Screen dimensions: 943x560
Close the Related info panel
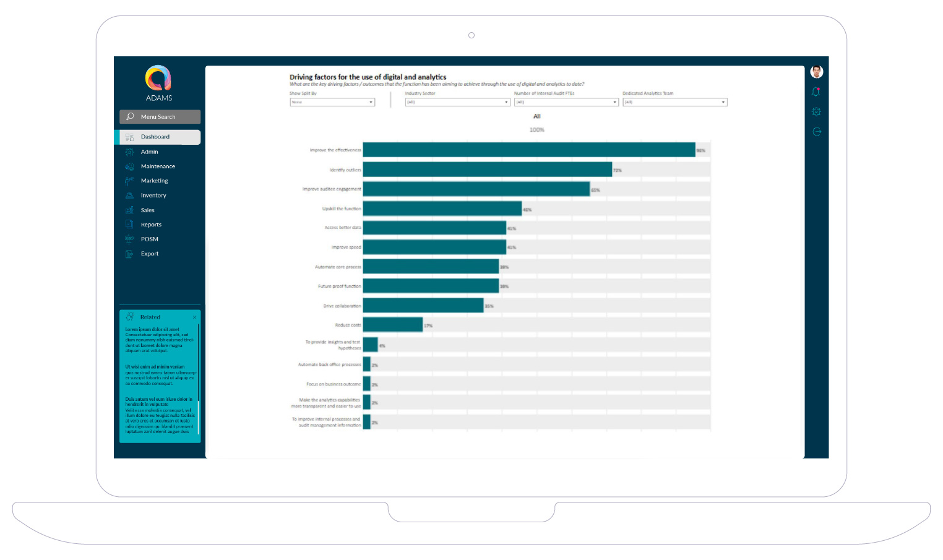tap(194, 317)
